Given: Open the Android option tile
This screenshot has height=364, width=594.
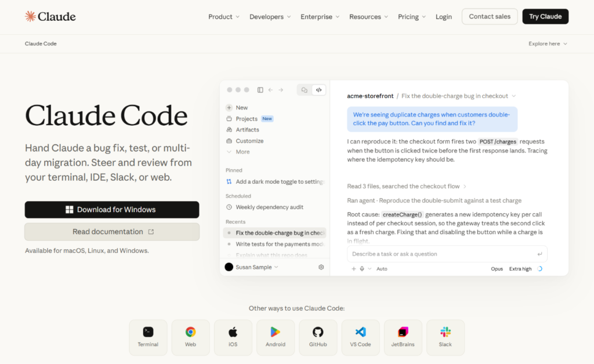Looking at the screenshot, I should click(x=276, y=337).
